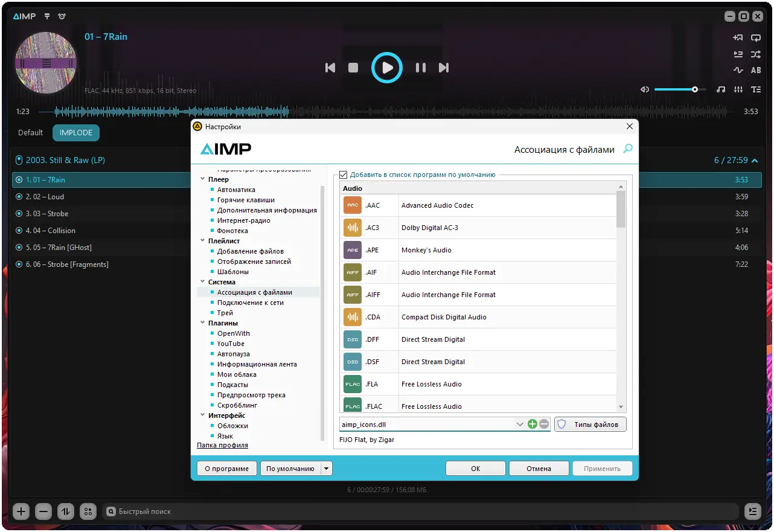774x532 pixels.
Task: Click the playlist sorting arrows icon
Action: (x=65, y=511)
